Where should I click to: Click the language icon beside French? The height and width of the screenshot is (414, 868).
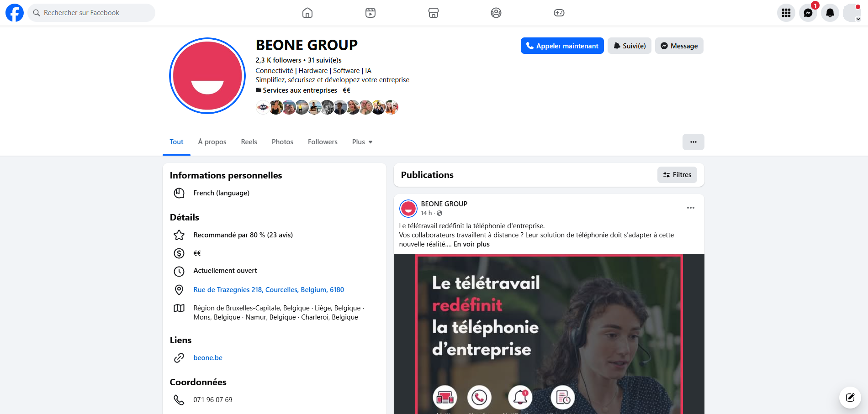click(x=179, y=193)
